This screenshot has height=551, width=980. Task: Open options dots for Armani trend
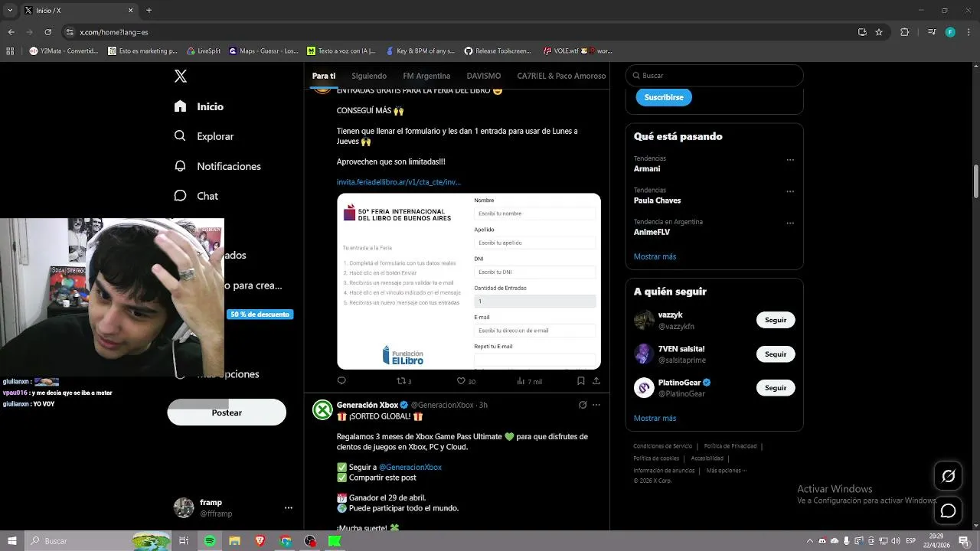pyautogui.click(x=790, y=160)
